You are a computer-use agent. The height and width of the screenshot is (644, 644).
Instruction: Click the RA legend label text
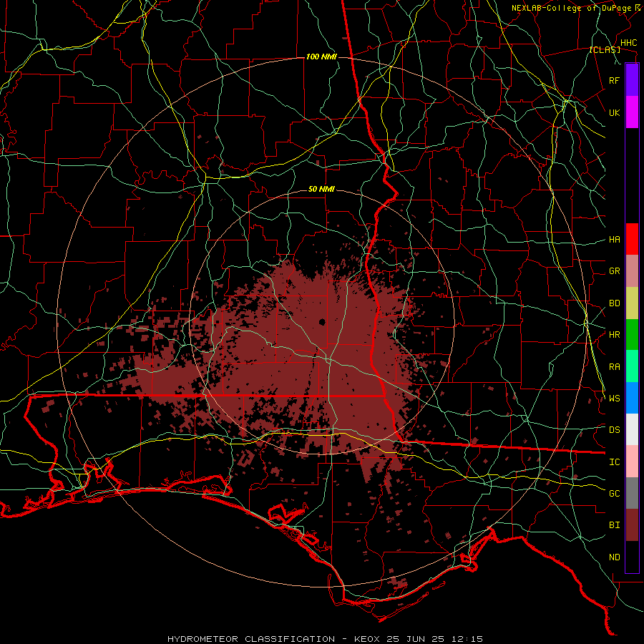click(x=615, y=367)
